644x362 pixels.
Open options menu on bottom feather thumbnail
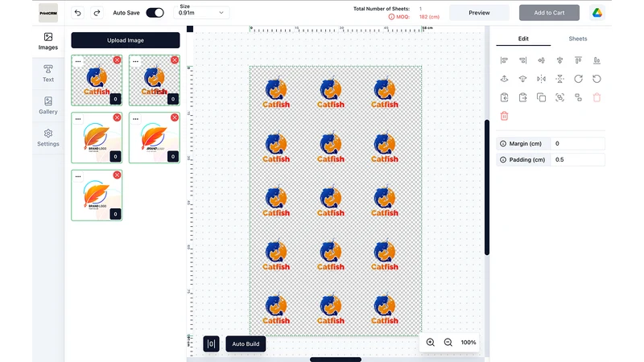tap(78, 176)
